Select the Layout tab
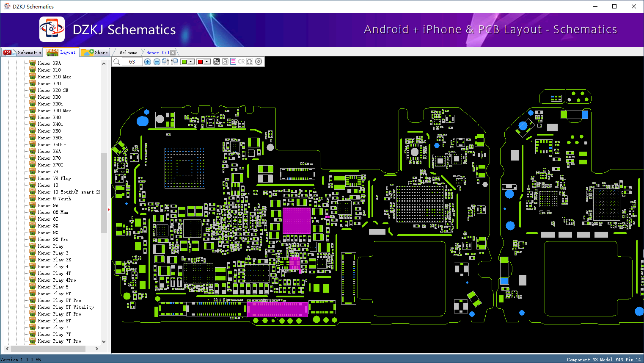The height and width of the screenshot is (363, 644). (61, 52)
